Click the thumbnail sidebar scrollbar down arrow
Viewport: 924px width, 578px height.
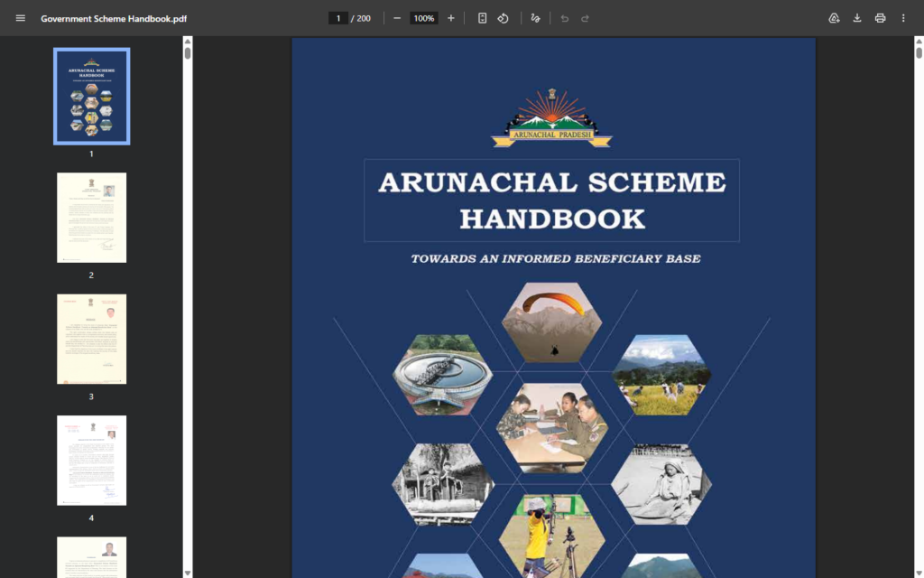pos(188,573)
